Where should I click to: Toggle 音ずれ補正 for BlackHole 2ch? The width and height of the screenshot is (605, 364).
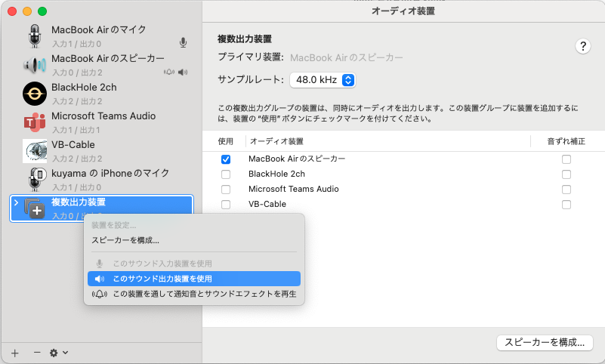coord(566,174)
